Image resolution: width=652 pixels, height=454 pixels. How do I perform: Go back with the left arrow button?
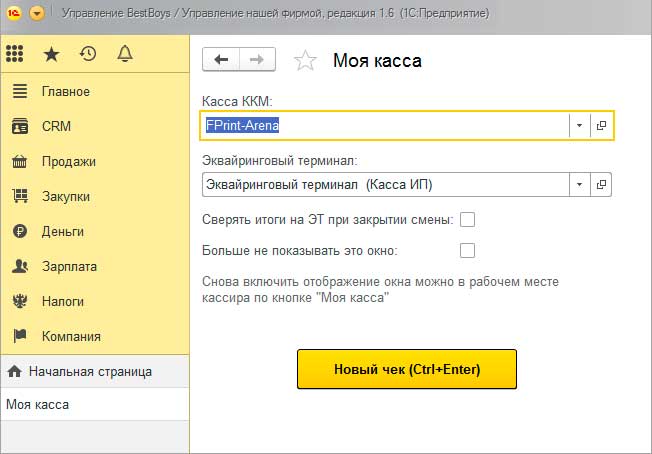point(221,59)
